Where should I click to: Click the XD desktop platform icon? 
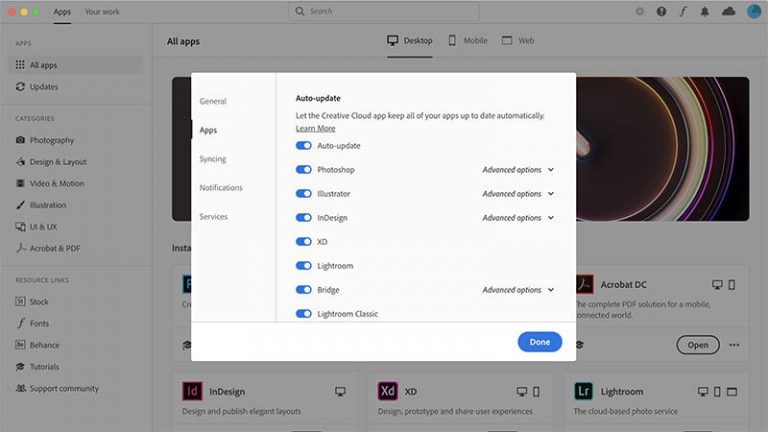522,391
